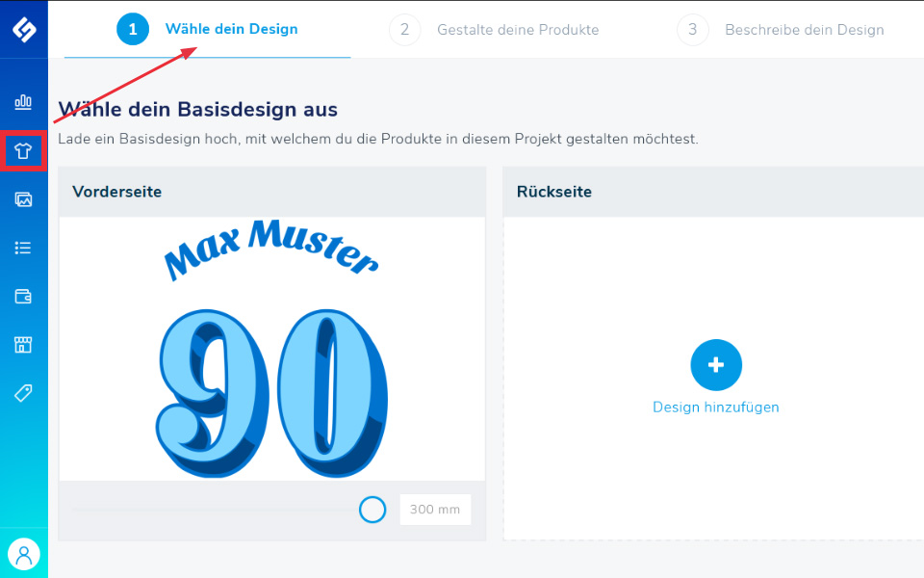This screenshot has height=578, width=924.
Task: Open the user account avatar icon
Action: (x=23, y=555)
